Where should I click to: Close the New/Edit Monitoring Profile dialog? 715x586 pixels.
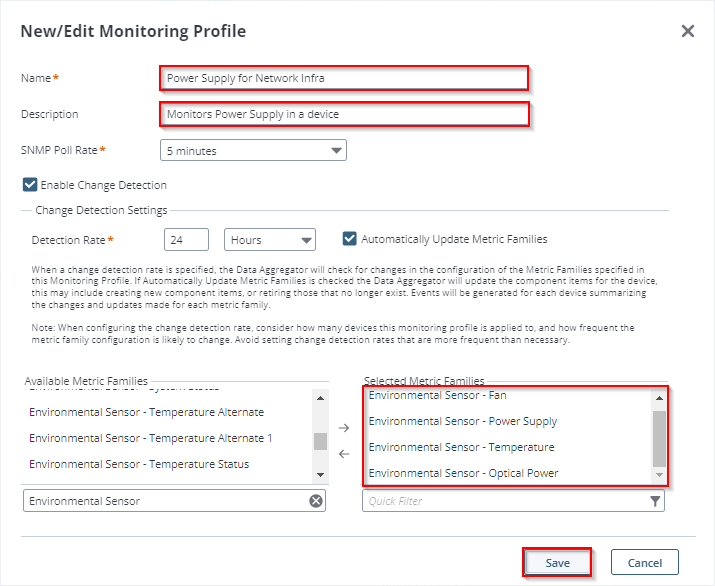688,31
